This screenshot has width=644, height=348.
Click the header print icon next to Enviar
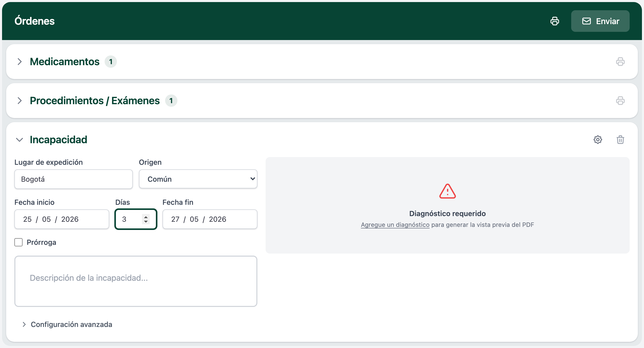coord(555,21)
